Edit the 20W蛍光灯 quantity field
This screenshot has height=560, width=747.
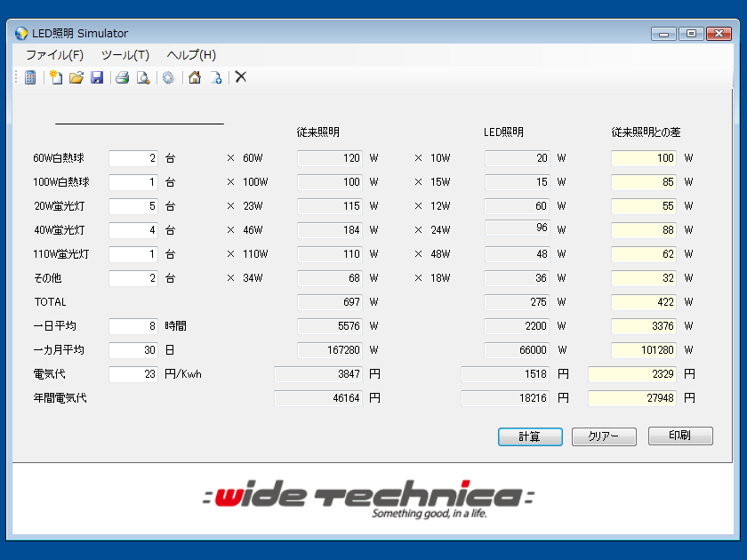(x=133, y=206)
